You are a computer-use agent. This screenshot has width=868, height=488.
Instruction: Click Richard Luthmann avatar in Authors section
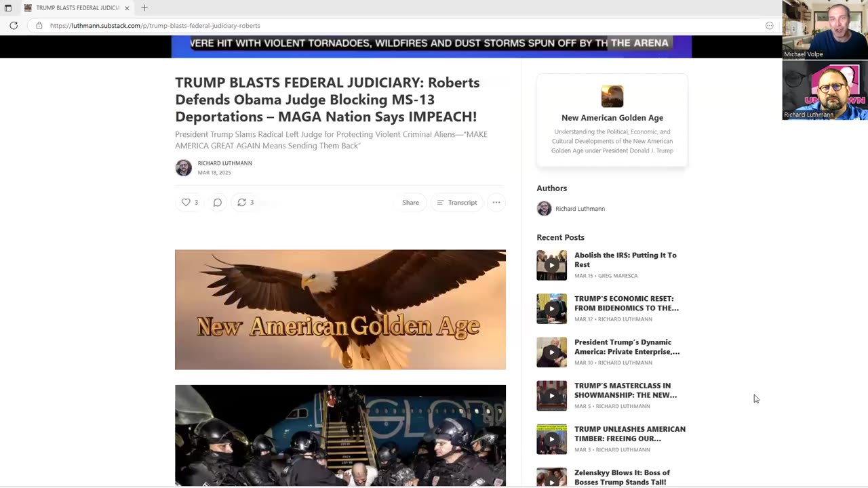point(544,209)
